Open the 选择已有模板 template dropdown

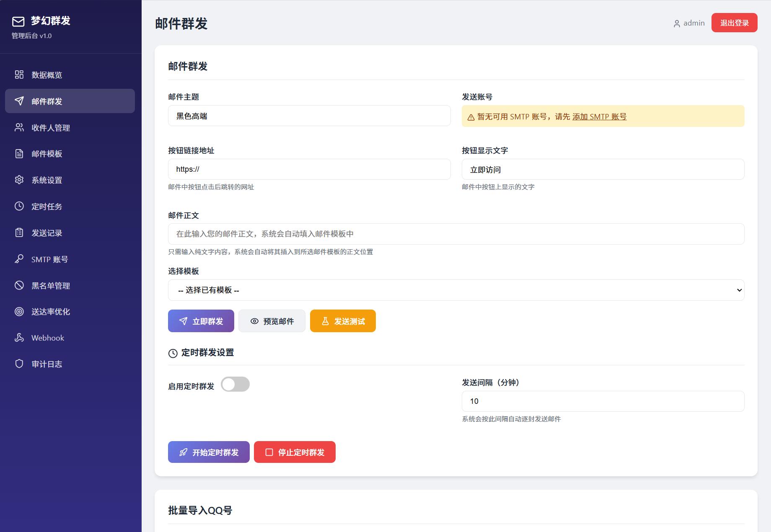(456, 290)
